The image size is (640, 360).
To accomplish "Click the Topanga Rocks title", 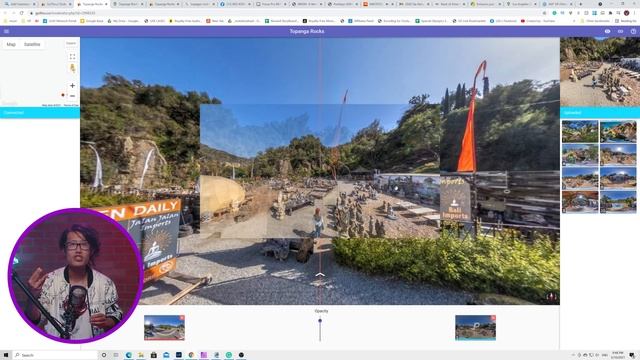I will (307, 31).
